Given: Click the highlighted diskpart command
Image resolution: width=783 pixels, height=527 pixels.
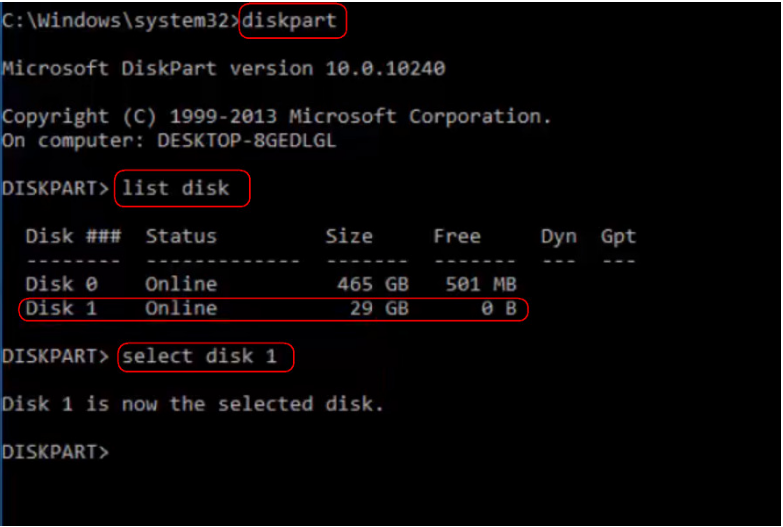Looking at the screenshot, I should click(290, 20).
